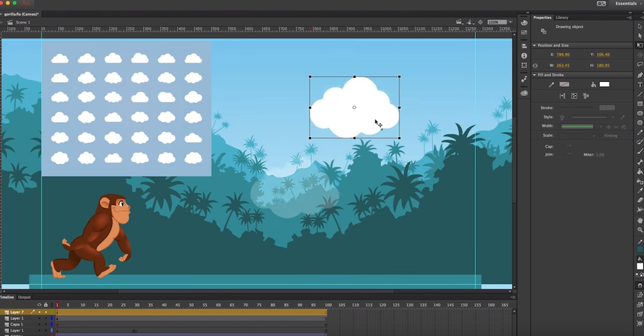Screen dimensions: 644x336
Task: Select the Lasso tool
Action: pos(639,65)
